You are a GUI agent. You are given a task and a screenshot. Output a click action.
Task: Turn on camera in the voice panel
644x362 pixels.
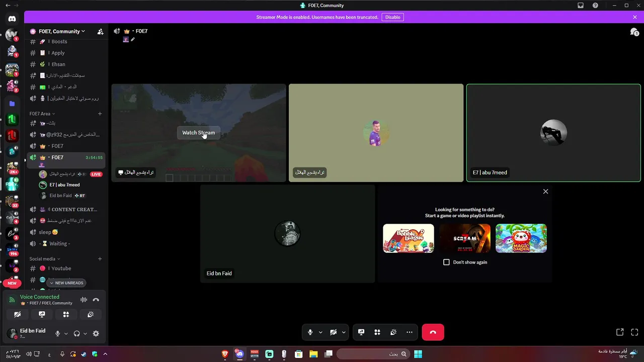point(18,314)
